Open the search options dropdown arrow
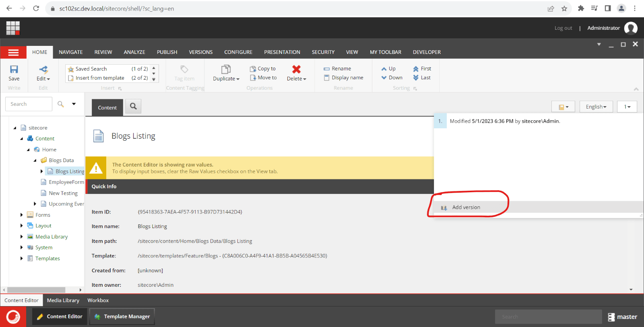 tap(74, 104)
